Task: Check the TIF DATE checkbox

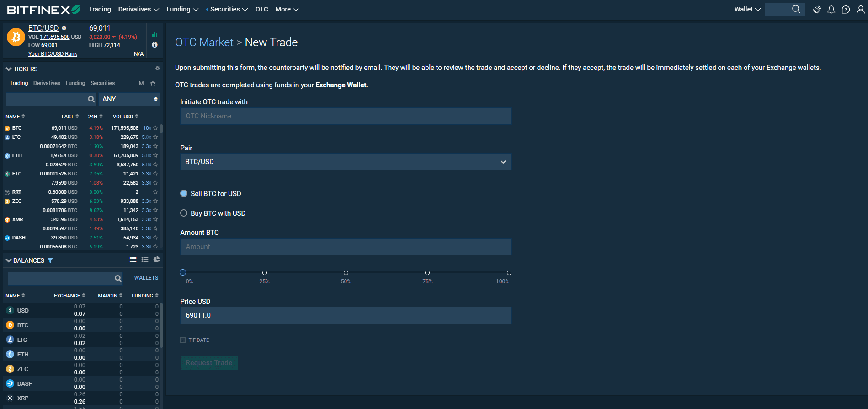Action: coord(183,340)
